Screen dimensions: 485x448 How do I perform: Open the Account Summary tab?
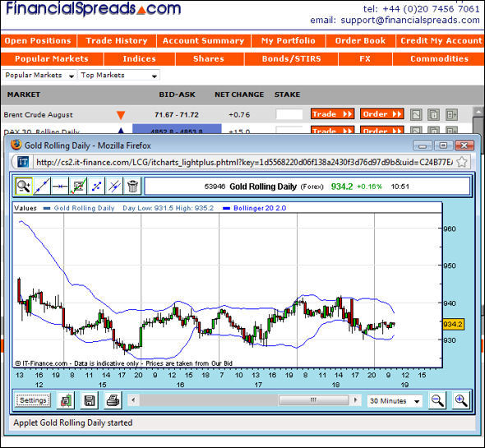(204, 41)
